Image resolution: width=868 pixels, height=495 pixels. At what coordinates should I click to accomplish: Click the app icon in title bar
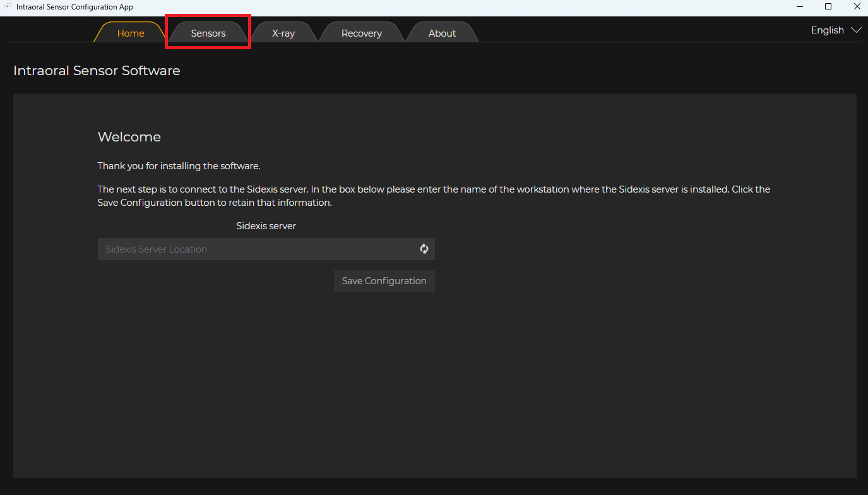(8, 6)
